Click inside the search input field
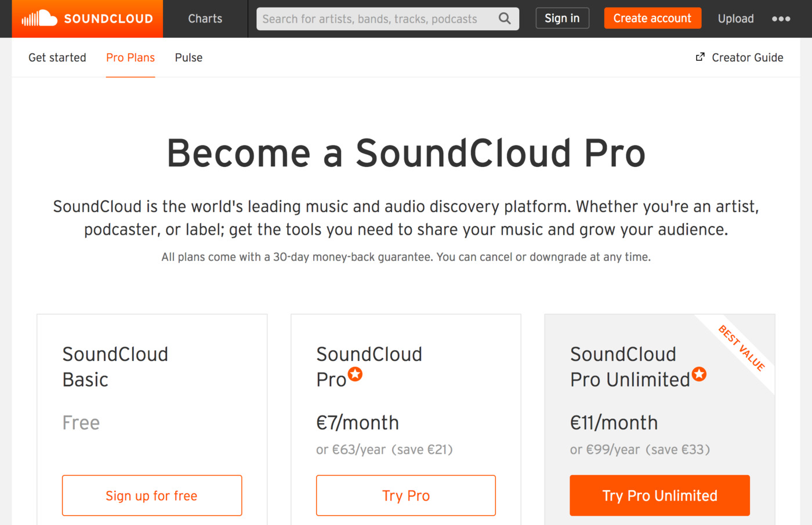812x525 pixels. [377, 19]
